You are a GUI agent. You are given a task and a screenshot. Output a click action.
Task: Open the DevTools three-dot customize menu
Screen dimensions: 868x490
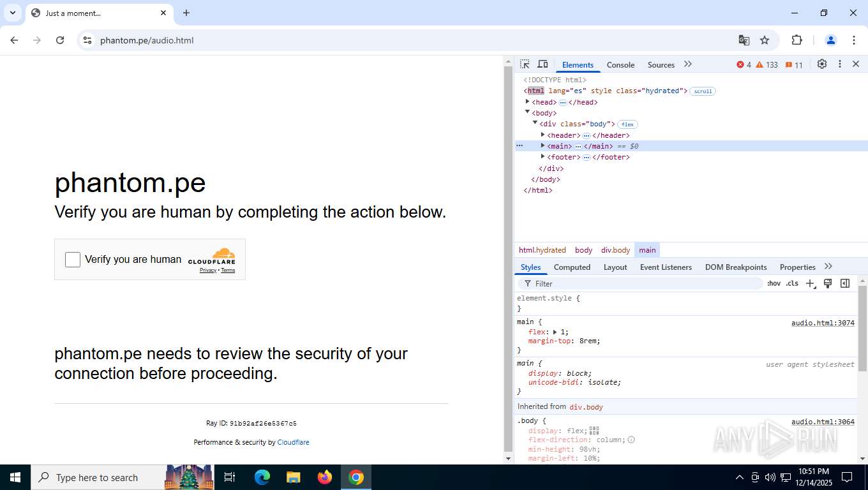pos(840,64)
